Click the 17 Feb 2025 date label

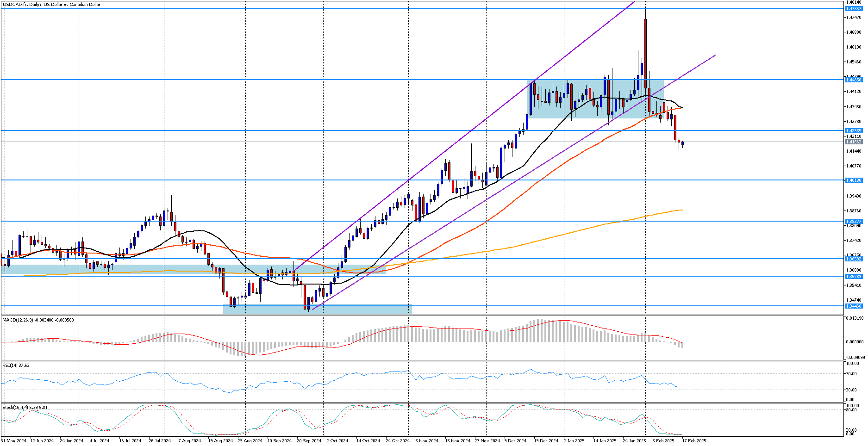[694, 441]
